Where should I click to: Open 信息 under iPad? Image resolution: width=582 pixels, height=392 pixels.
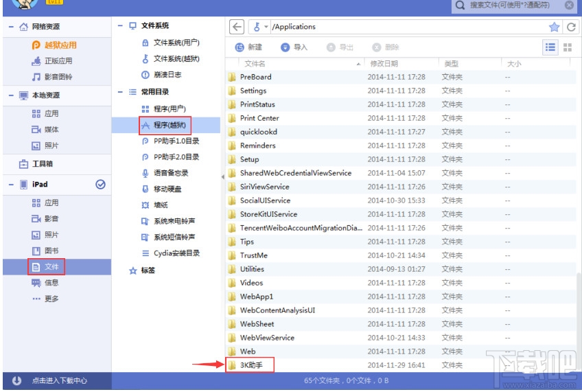[x=45, y=283]
